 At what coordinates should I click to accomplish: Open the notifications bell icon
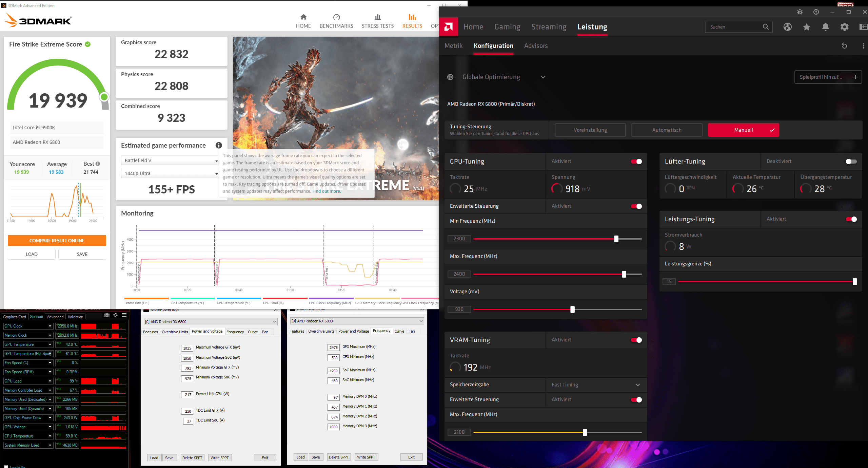point(826,27)
